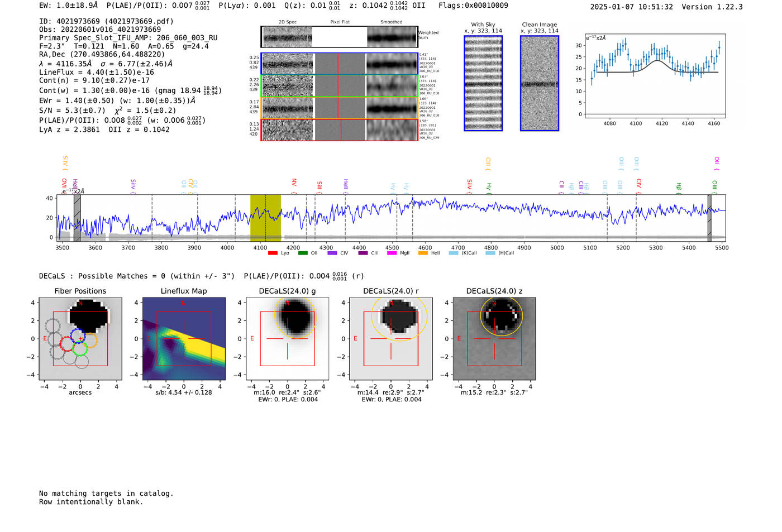782x532 pixels.
Task: Click the red Lyα legend swatch
Action: coord(273,253)
